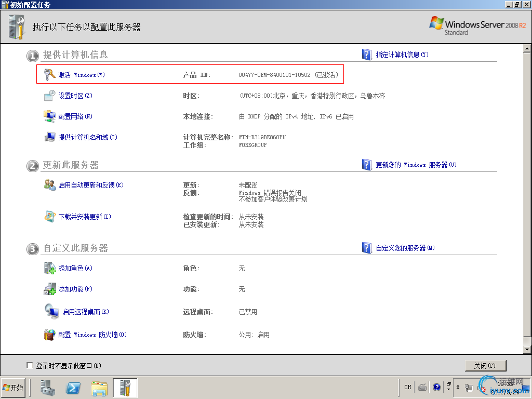Click the keyboard icon on language bar

pyautogui.click(x=422, y=387)
